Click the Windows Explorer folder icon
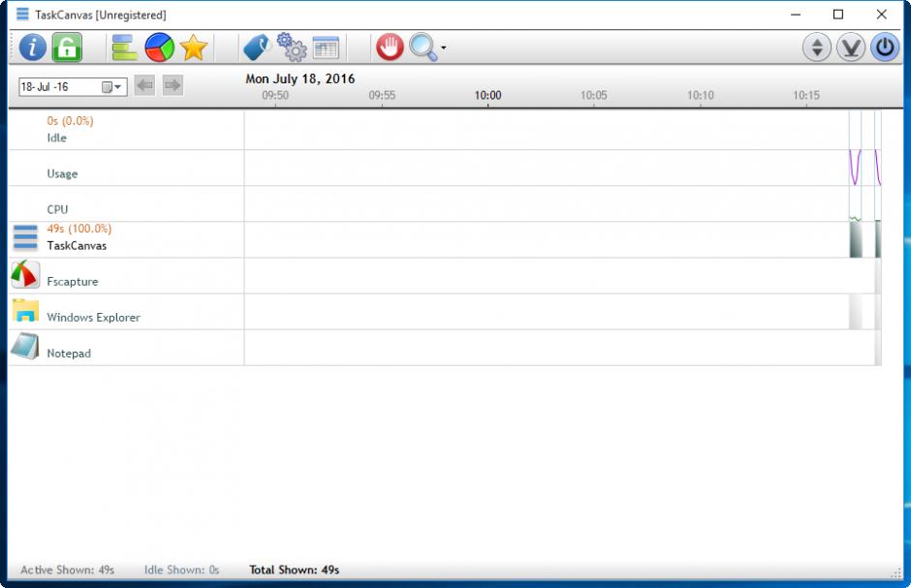The image size is (911, 588). 25,311
